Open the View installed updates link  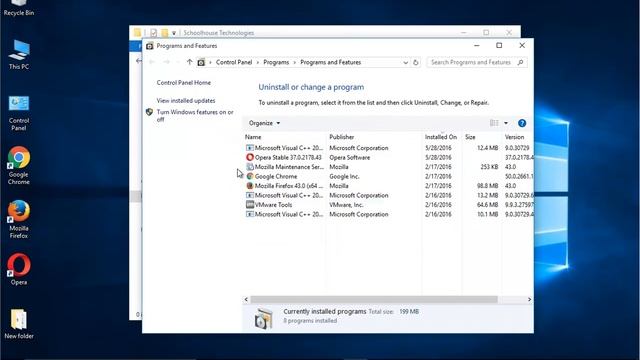186,100
